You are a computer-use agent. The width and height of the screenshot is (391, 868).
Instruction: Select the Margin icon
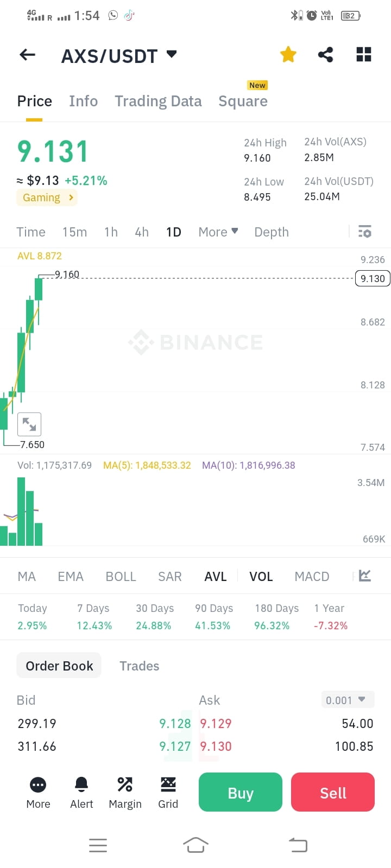pos(125,792)
